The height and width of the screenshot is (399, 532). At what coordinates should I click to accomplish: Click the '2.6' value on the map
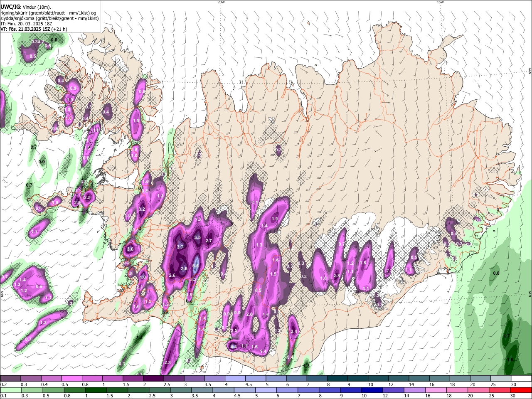tap(172, 276)
